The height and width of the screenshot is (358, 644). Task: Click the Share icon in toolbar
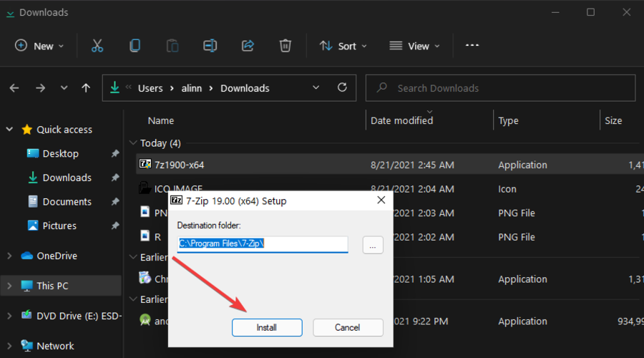point(248,46)
